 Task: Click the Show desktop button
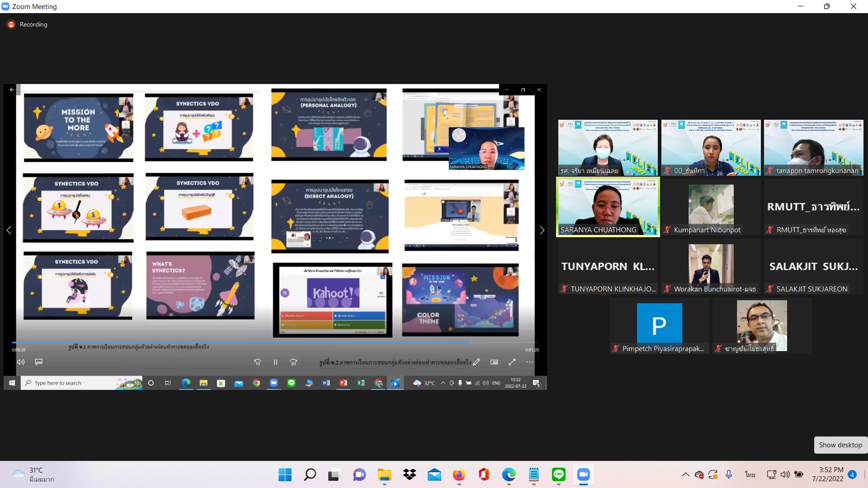[x=840, y=445]
